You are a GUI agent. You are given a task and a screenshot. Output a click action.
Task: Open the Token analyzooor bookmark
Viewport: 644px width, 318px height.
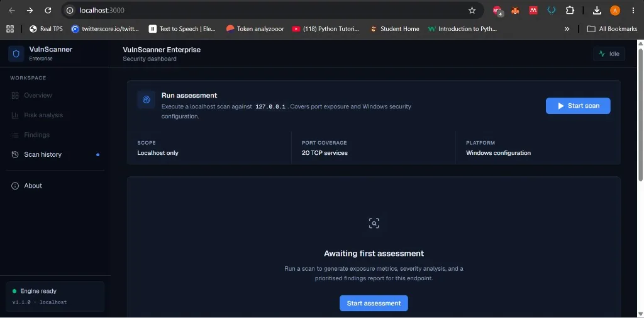coord(255,29)
